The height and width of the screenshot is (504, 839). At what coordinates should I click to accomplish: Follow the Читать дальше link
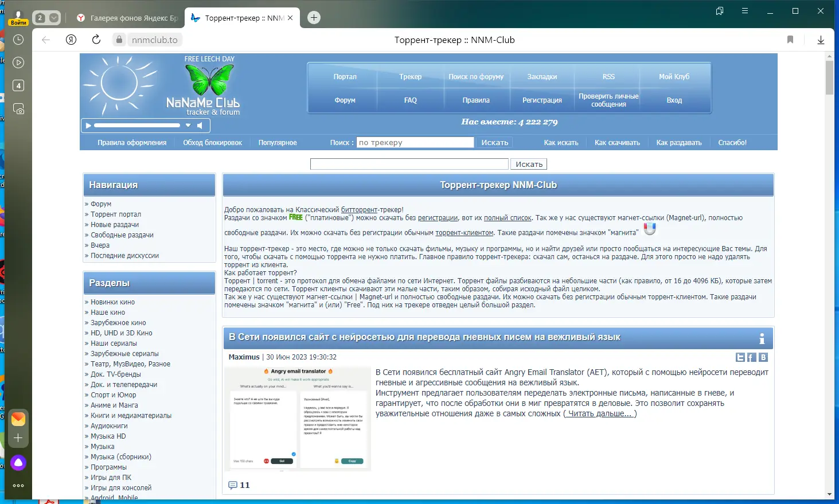point(600,413)
